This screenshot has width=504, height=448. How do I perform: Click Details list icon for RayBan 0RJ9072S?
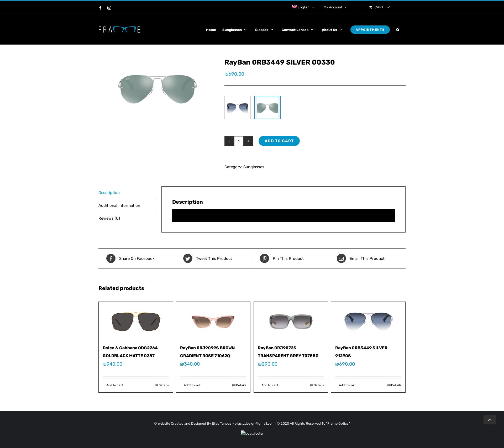coord(312,385)
